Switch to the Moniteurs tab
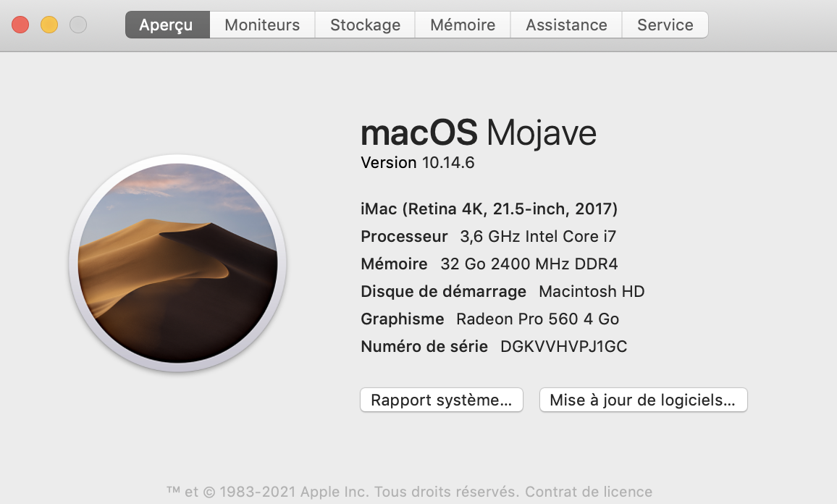The width and height of the screenshot is (837, 504). pos(262,25)
